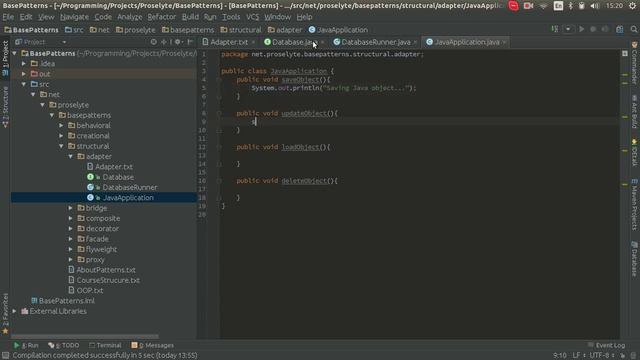Select CourseStrucure.txt file
The width and height of the screenshot is (640, 360).
pyautogui.click(x=104, y=280)
